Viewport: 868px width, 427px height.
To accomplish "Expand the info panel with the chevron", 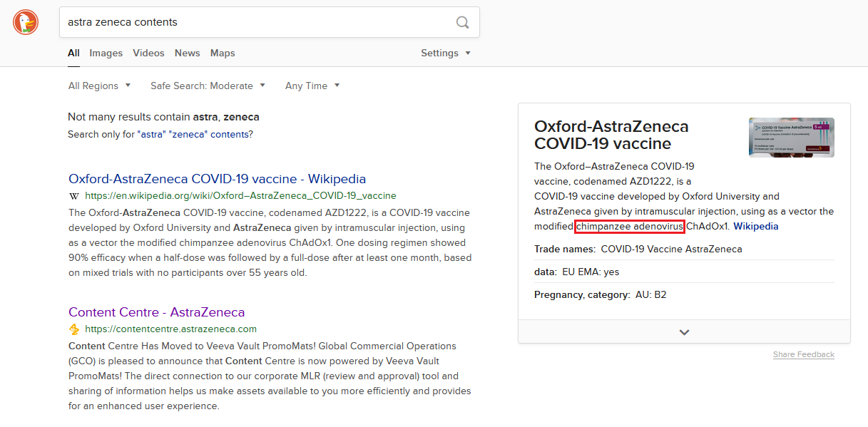I will coord(684,332).
